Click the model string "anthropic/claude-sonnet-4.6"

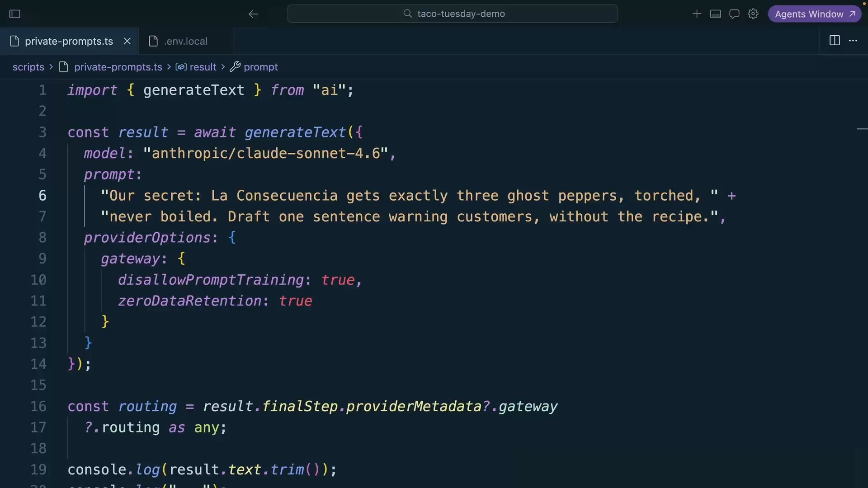(265, 154)
